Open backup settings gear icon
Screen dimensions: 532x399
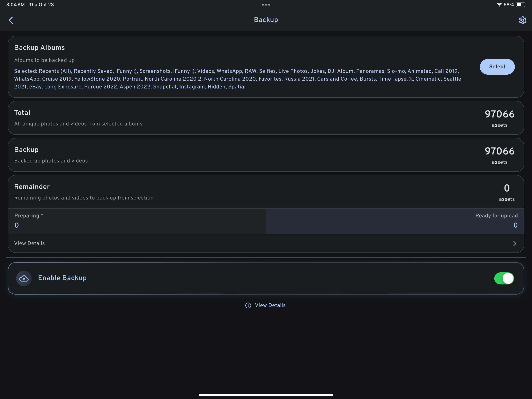[522, 20]
